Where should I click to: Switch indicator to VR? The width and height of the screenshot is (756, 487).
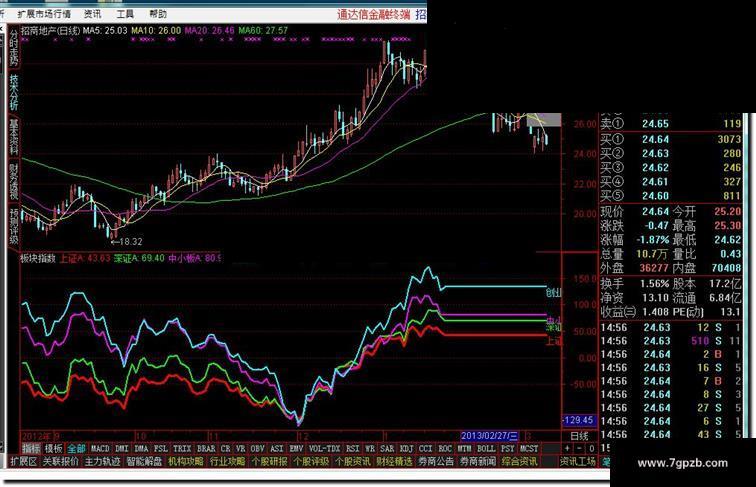pyautogui.click(x=241, y=448)
